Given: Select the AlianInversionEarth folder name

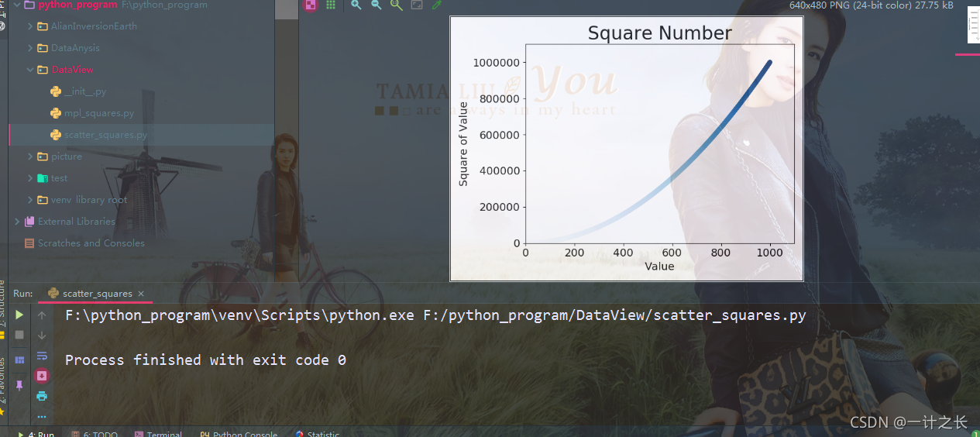Looking at the screenshot, I should click(x=94, y=26).
